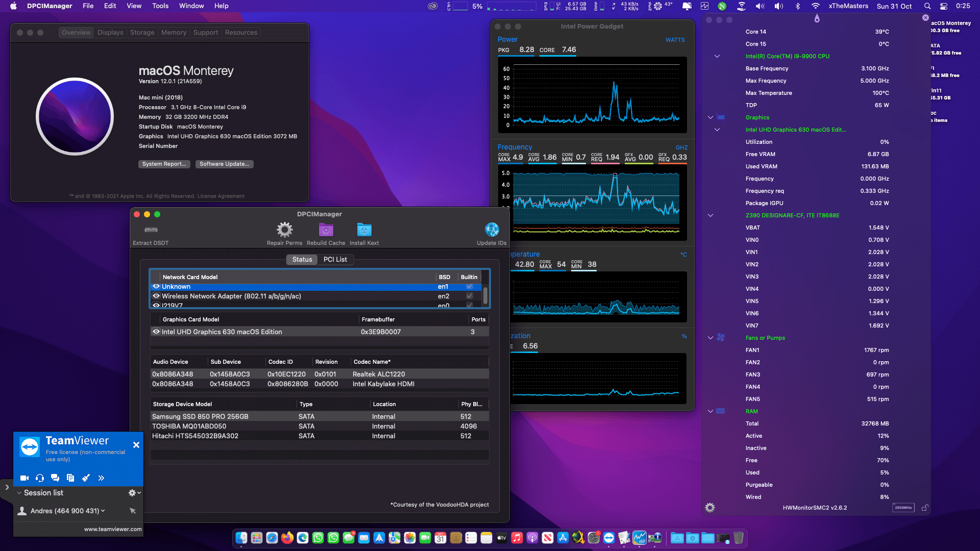Open the Tools menu
This screenshot has width=980, height=551.
[160, 6]
